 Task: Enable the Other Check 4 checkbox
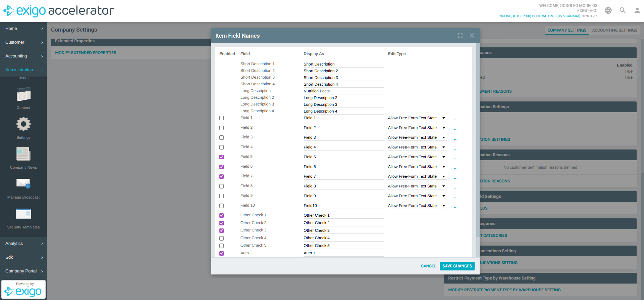221,239
